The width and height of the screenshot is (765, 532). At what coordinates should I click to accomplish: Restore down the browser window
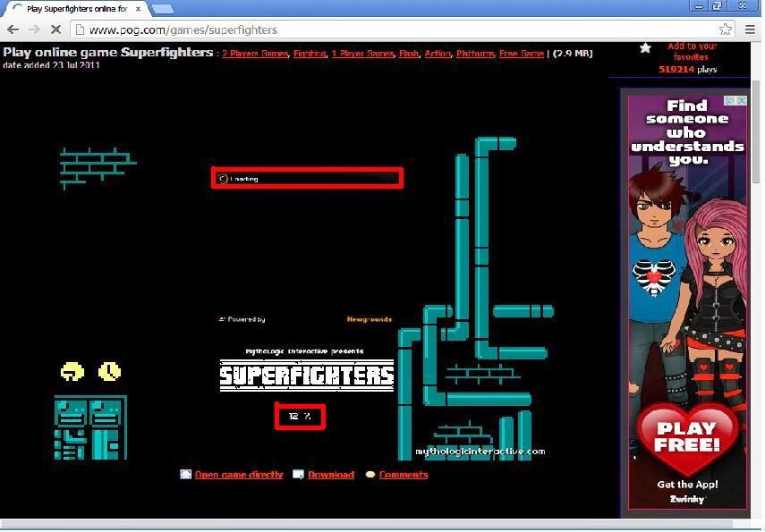point(717,6)
